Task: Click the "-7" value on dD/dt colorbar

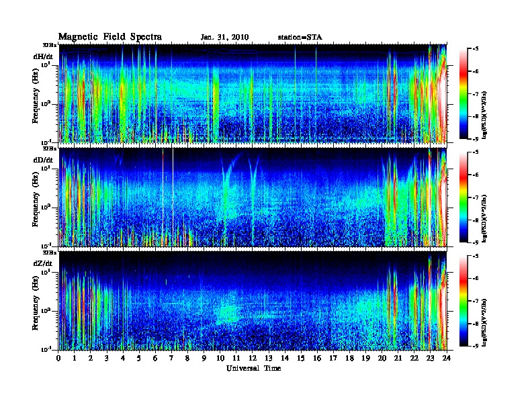Action: pos(476,197)
